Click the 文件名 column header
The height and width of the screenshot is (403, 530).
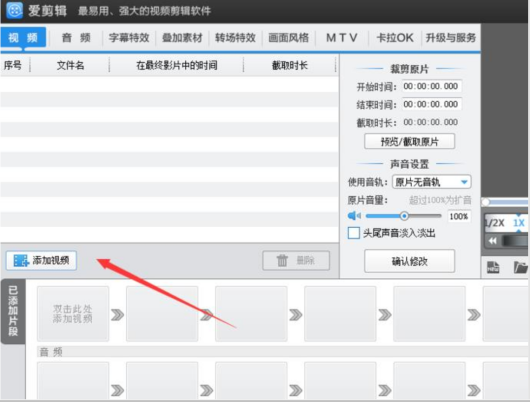(x=70, y=65)
